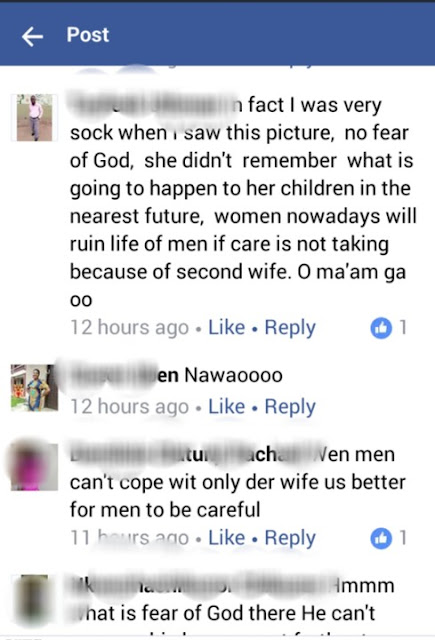Viewport: 435px width, 640px height.
Task: Open first commenter's profile picture
Action: click(34, 118)
